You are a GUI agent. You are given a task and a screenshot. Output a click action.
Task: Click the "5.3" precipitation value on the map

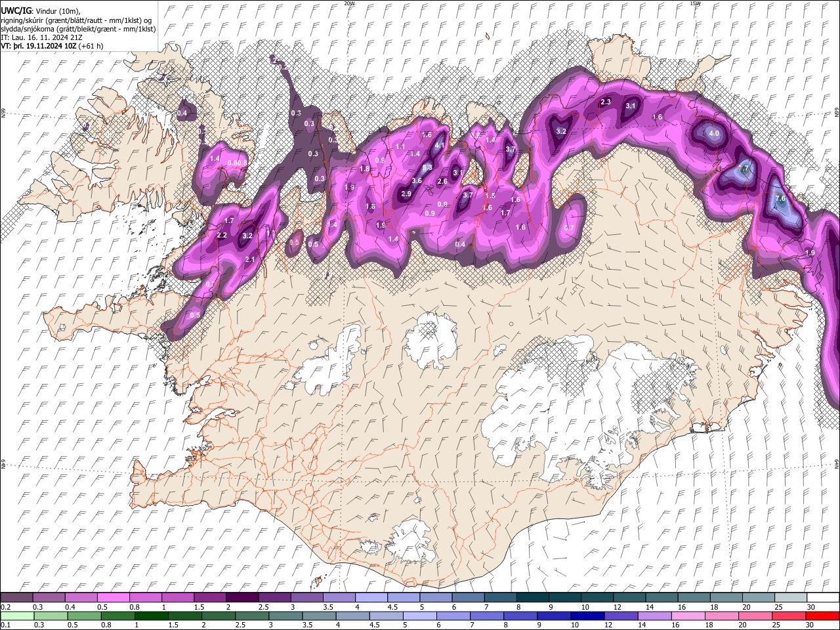coord(427,167)
